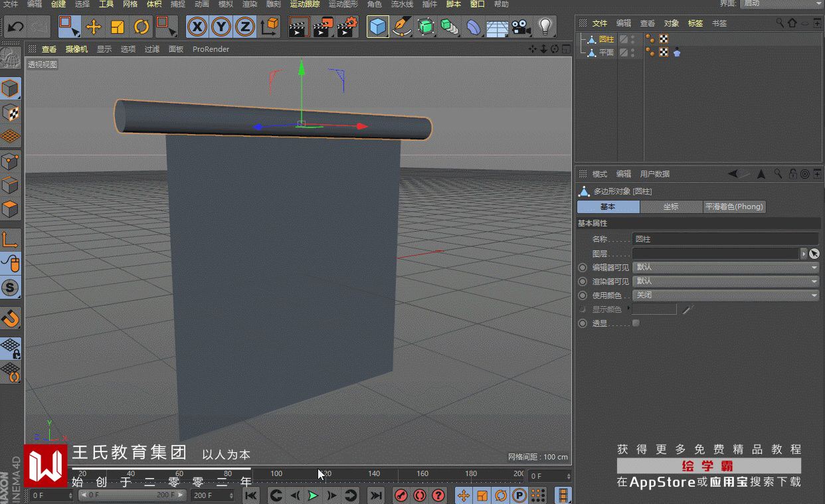Select the Scale tool in top toolbar
This screenshot has width=825, height=504.
118,27
